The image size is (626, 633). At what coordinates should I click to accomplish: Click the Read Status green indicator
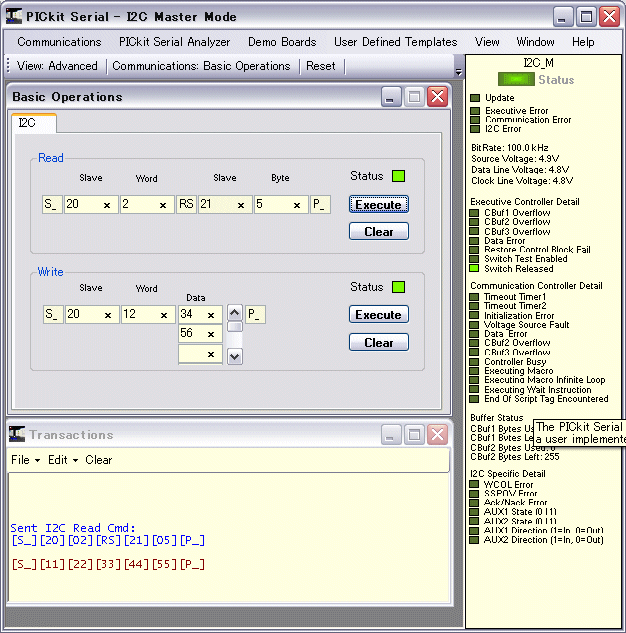click(x=398, y=176)
